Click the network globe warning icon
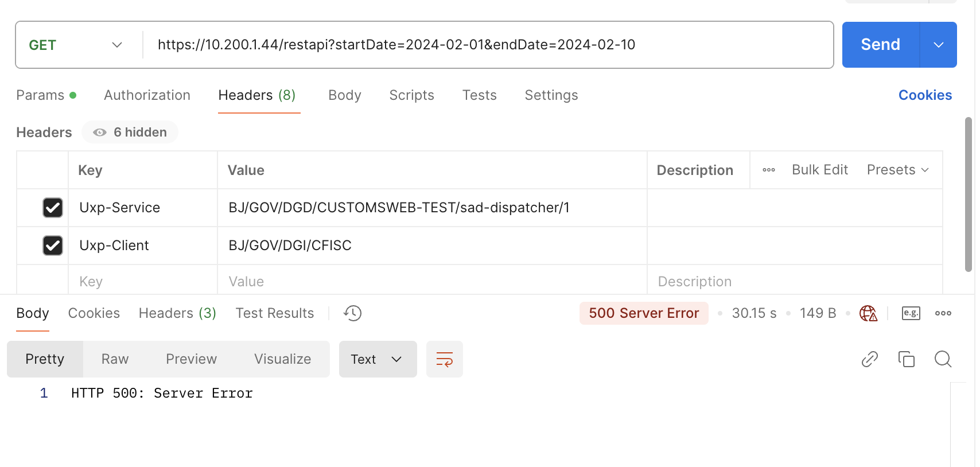980x467 pixels. click(x=868, y=313)
